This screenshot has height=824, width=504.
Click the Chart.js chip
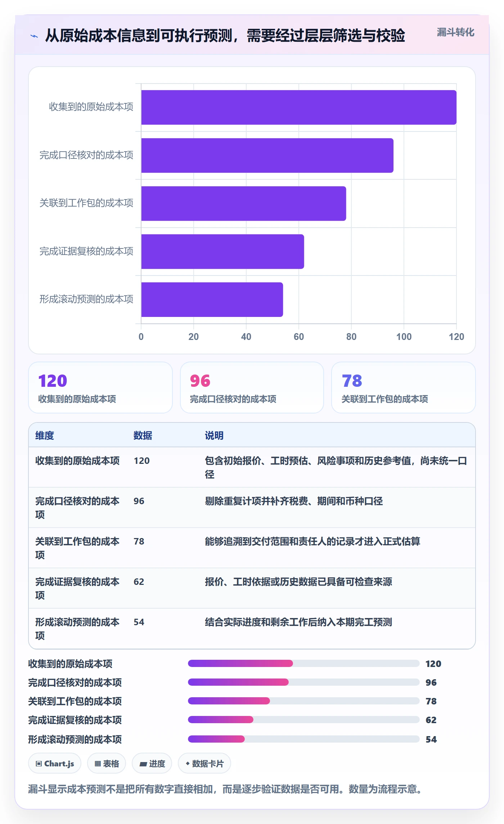[x=55, y=763]
